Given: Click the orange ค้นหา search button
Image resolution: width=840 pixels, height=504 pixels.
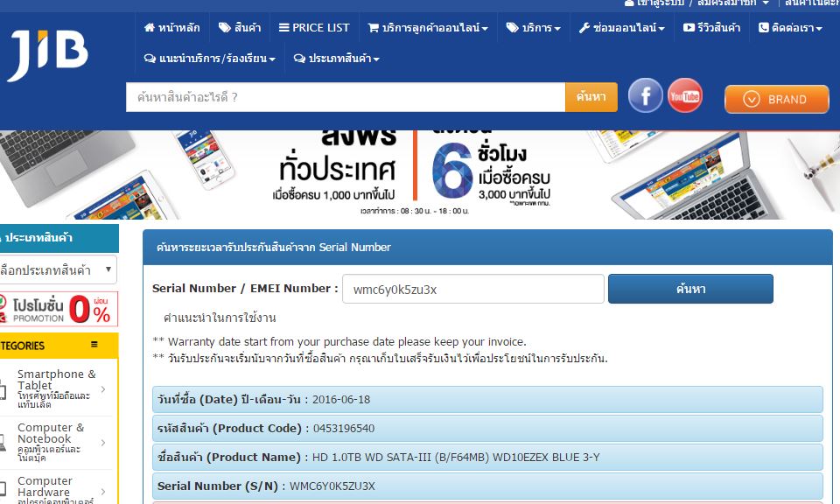Looking at the screenshot, I should [x=591, y=97].
